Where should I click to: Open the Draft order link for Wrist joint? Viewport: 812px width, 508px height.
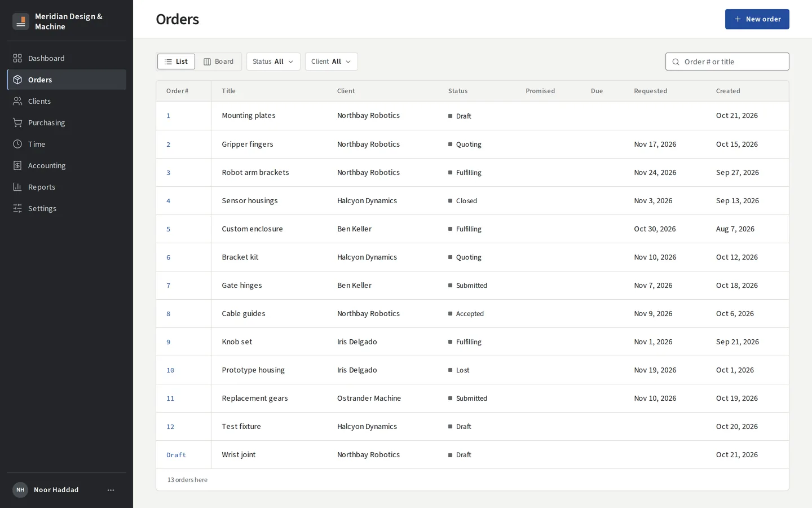pyautogui.click(x=176, y=455)
